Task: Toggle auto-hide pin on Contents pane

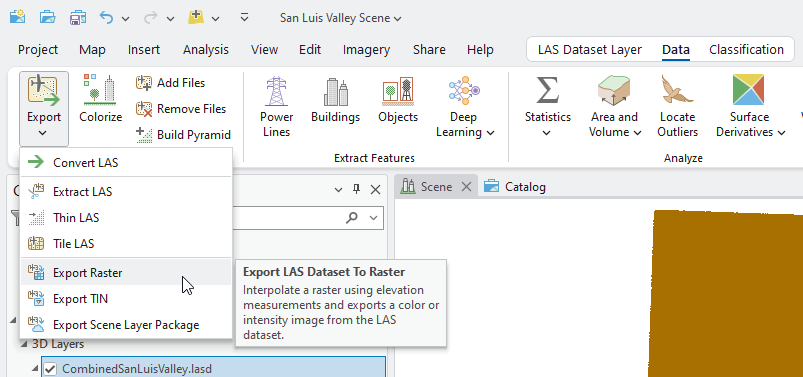Action: [356, 190]
